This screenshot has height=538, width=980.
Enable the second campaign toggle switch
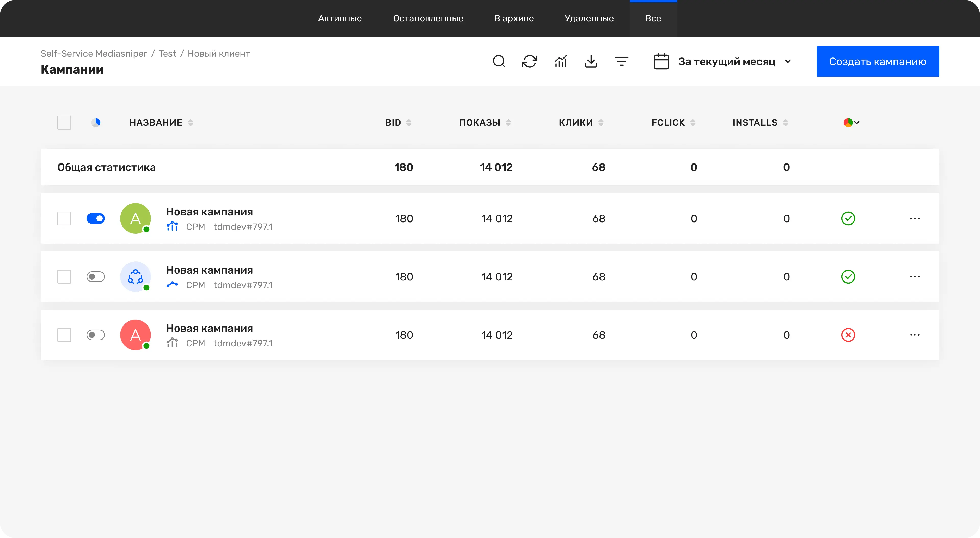95,277
